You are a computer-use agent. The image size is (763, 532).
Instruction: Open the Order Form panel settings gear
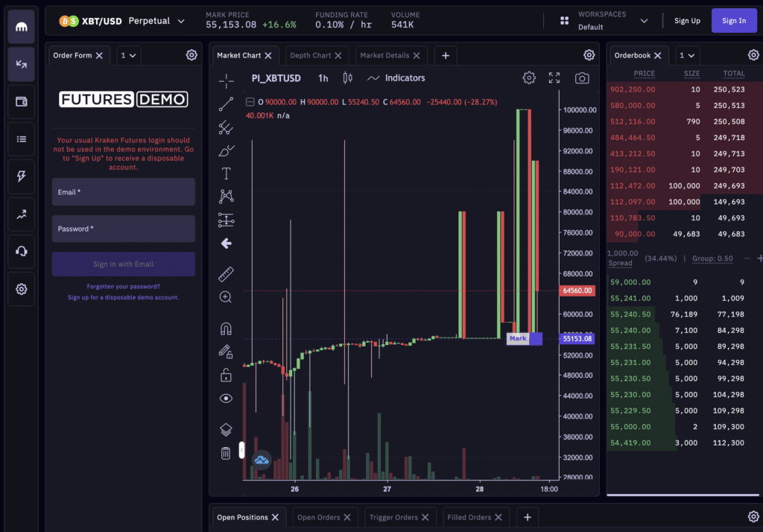click(x=191, y=55)
